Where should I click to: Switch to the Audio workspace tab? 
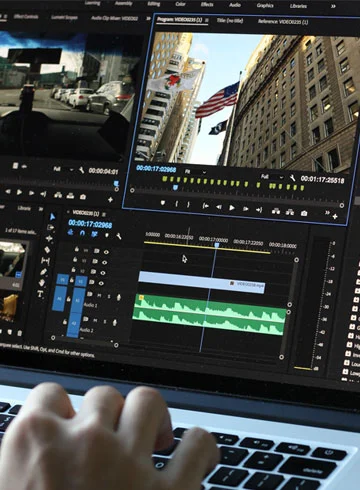235,5
